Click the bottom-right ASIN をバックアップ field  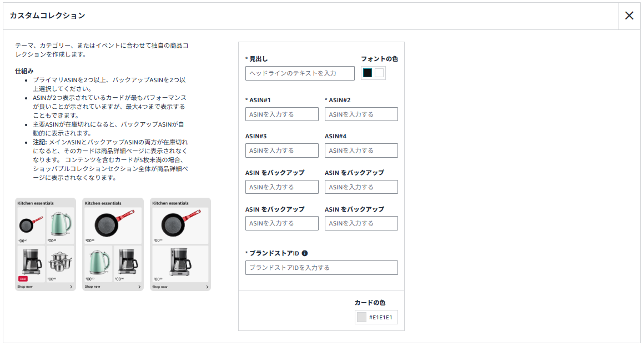click(x=361, y=223)
